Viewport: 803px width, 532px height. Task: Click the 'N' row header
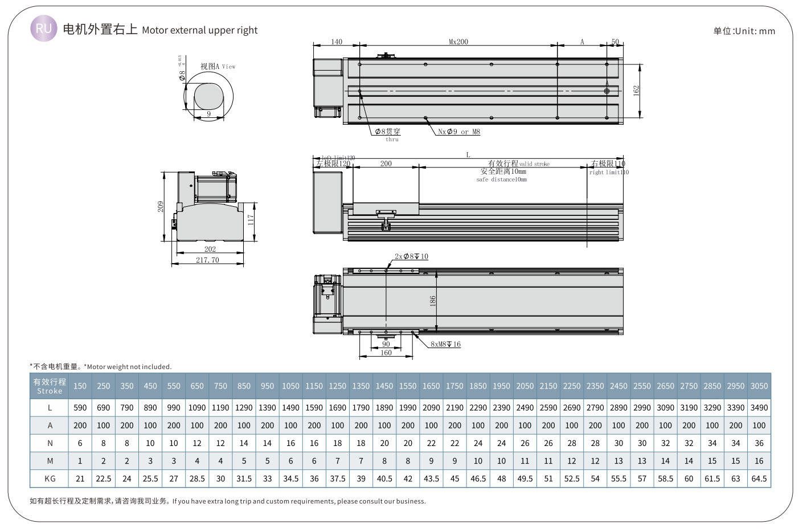pos(50,443)
